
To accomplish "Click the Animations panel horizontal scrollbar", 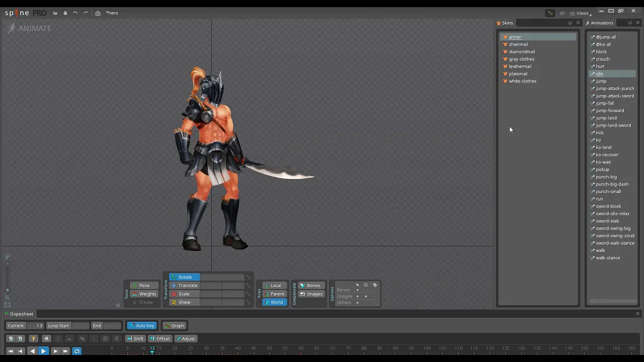I will [x=612, y=302].
